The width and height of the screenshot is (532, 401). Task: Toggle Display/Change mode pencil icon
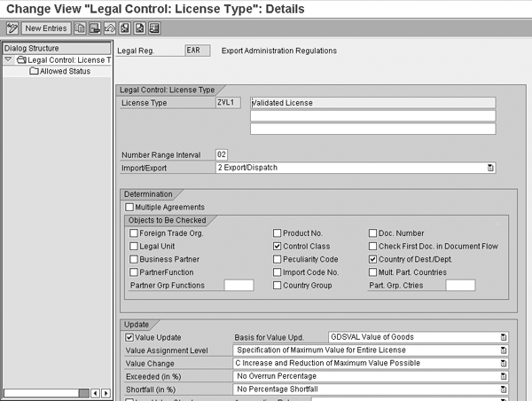click(x=12, y=28)
